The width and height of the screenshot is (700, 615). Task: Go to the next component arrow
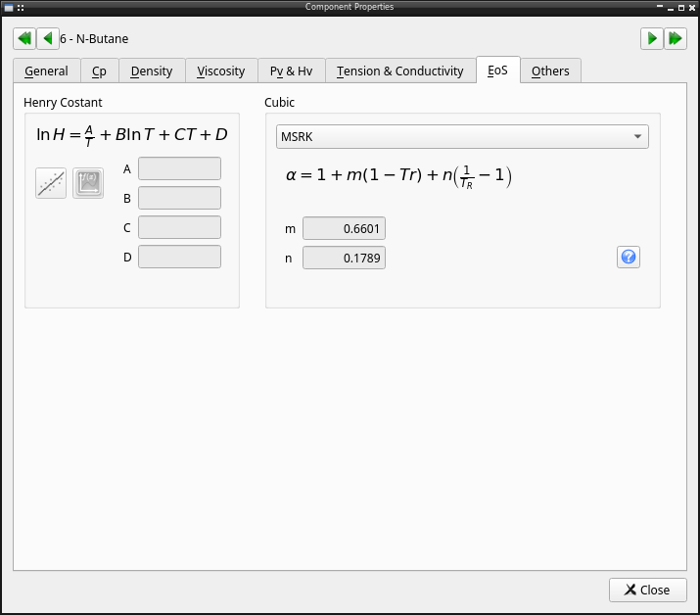(652, 39)
